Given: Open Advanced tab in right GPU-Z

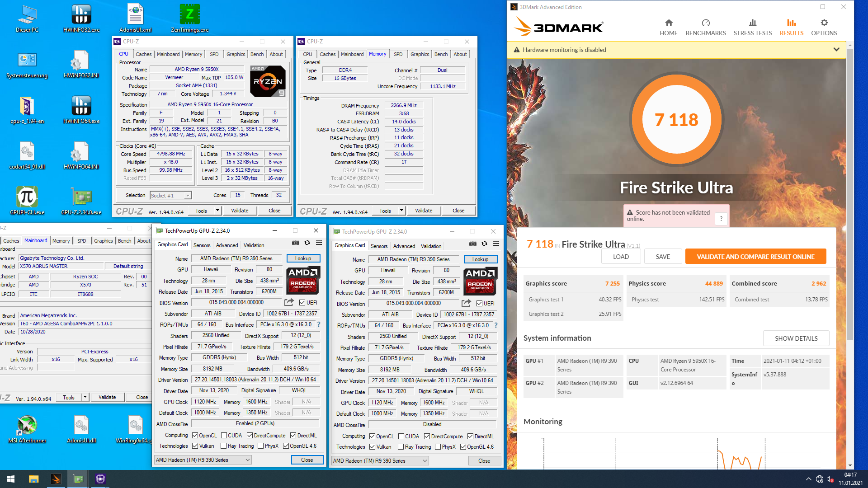Looking at the screenshot, I should (404, 246).
